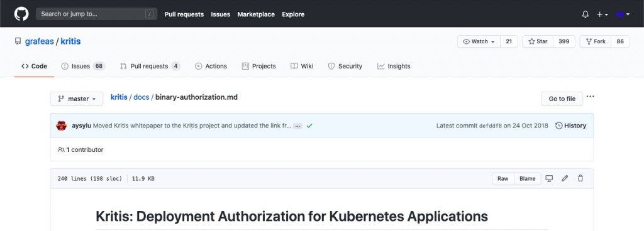Fork the kritis repository
The width and height of the screenshot is (644, 231).
coord(596,41)
